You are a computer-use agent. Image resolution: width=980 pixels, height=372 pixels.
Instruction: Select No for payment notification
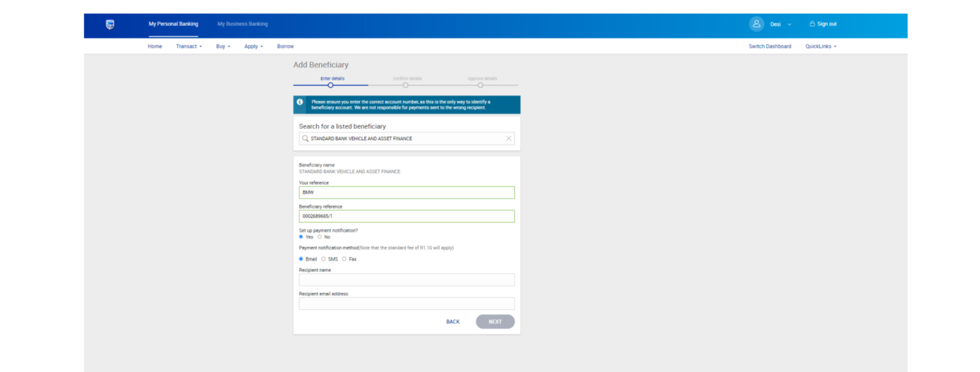coord(319,237)
